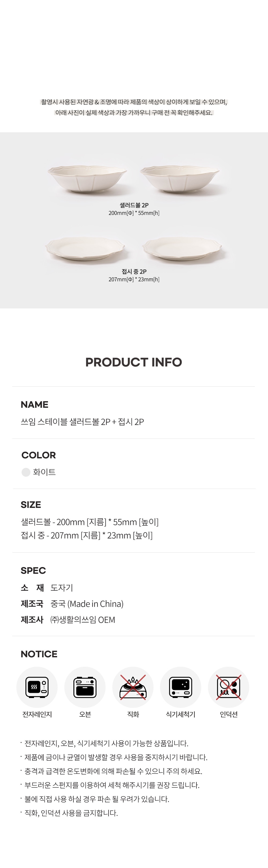Click the NOTICE section heading
Image resolution: width=268 pixels, height=868 pixels.
[x=39, y=654]
